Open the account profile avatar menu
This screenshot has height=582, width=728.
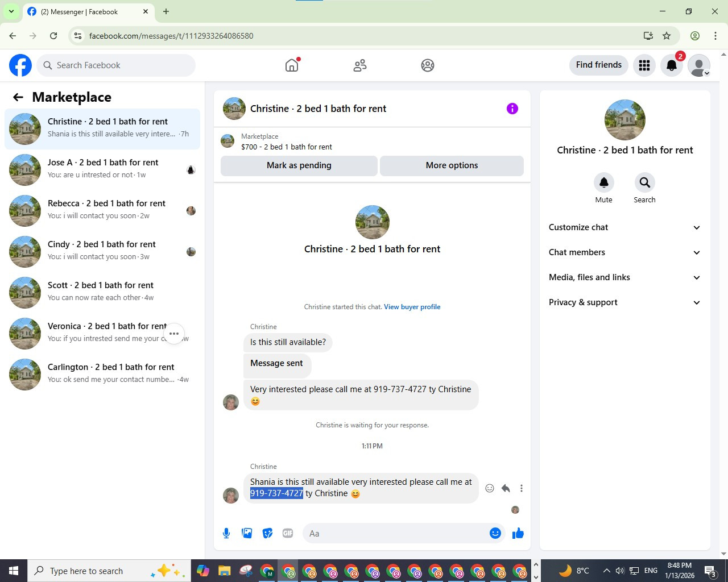(699, 65)
